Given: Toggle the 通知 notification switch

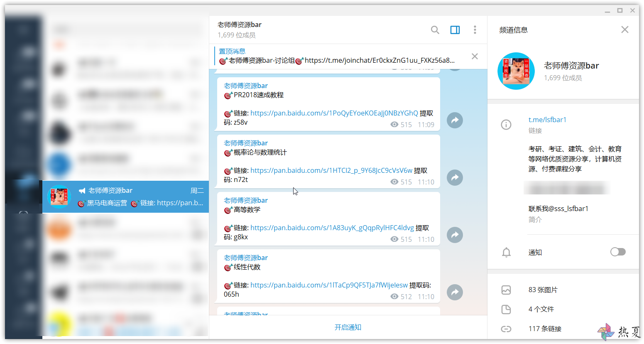Looking at the screenshot, I should coord(618,252).
